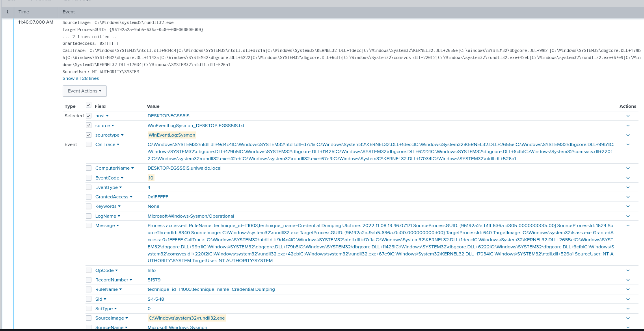The height and width of the screenshot is (331, 644).
Task: Click host value DESKTOP-EGSS5IS
Action: pyautogui.click(x=168, y=116)
